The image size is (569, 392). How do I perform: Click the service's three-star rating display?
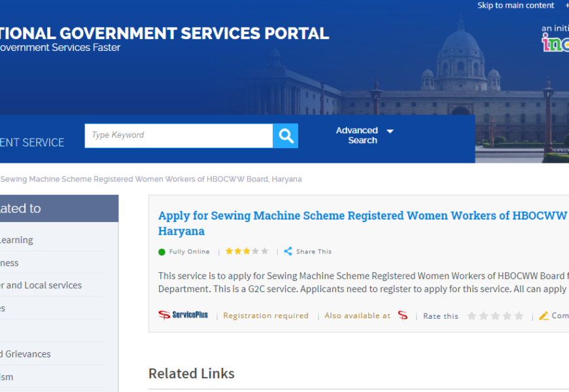(x=247, y=251)
